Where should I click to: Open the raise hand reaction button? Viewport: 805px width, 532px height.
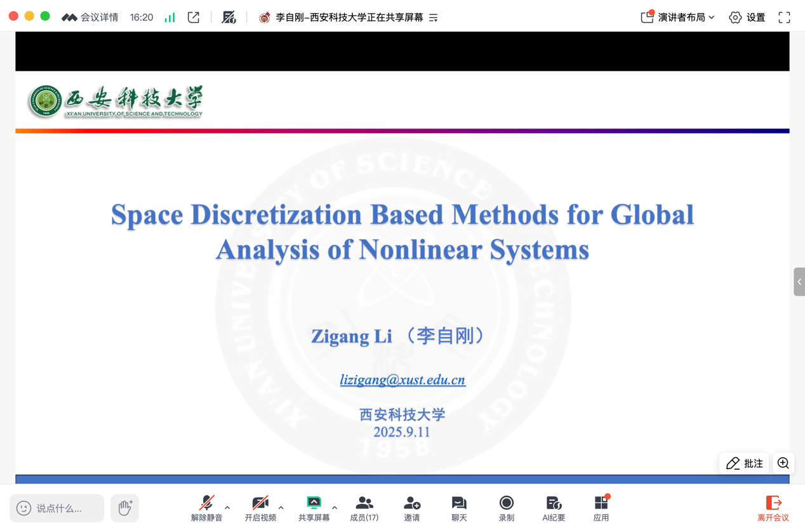pyautogui.click(x=125, y=508)
